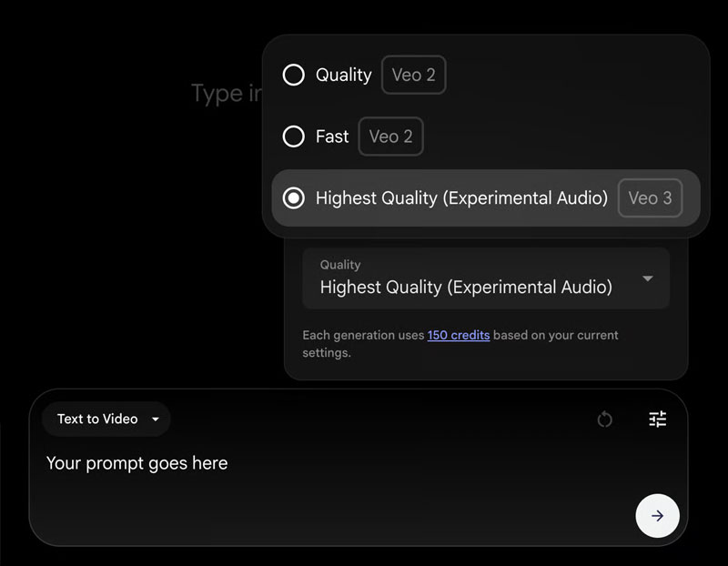
Task: Choose the Quality menu option label
Action: [343, 75]
